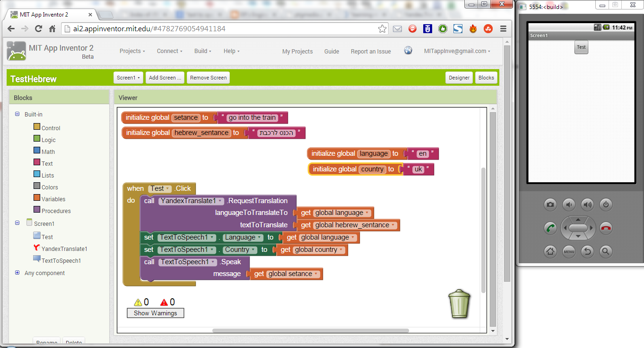Click the Chrome home icon

click(52, 29)
